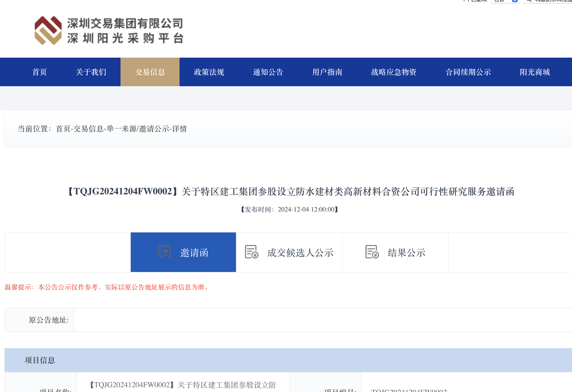Image resolution: width=572 pixels, height=392 pixels.
Task: Go to 首页 in navigation bar
Action: [39, 72]
